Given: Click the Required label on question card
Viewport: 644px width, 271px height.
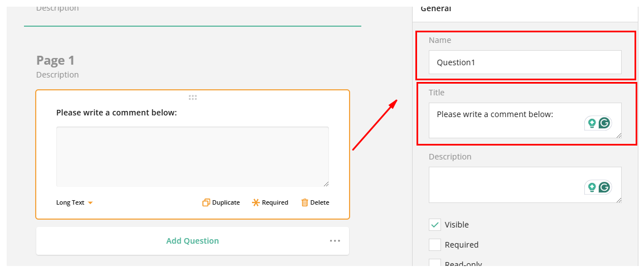Looking at the screenshot, I should click(x=275, y=202).
